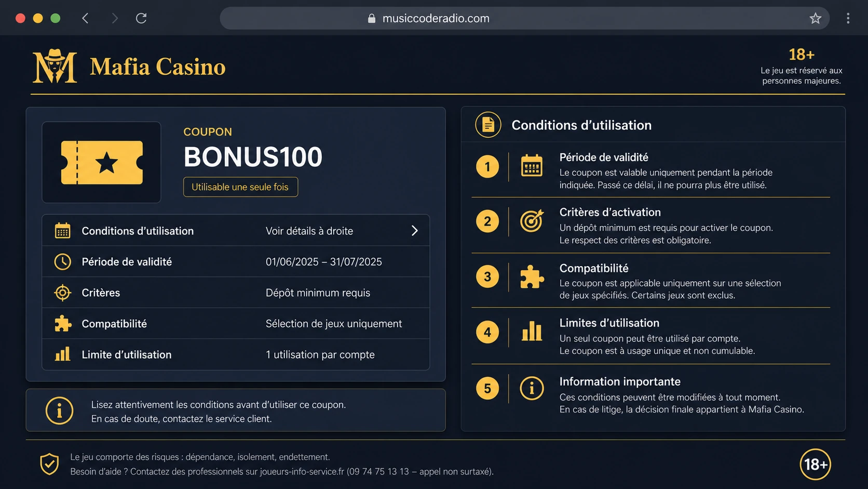
Task: Click the musiccoderadio.com address bar
Action: pos(524,18)
